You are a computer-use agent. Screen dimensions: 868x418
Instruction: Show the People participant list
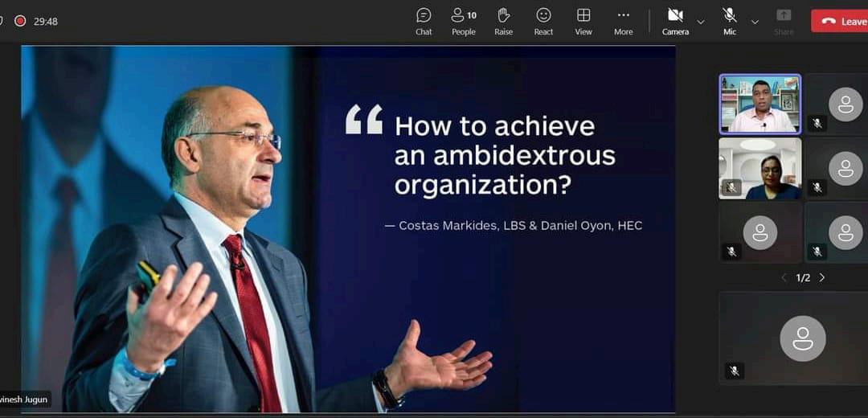click(x=464, y=22)
